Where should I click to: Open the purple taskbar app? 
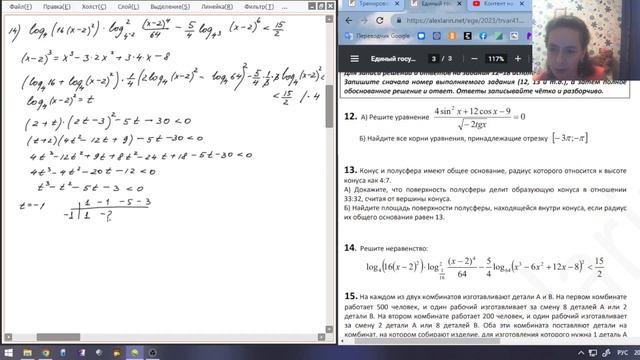pyautogui.click(x=81, y=353)
